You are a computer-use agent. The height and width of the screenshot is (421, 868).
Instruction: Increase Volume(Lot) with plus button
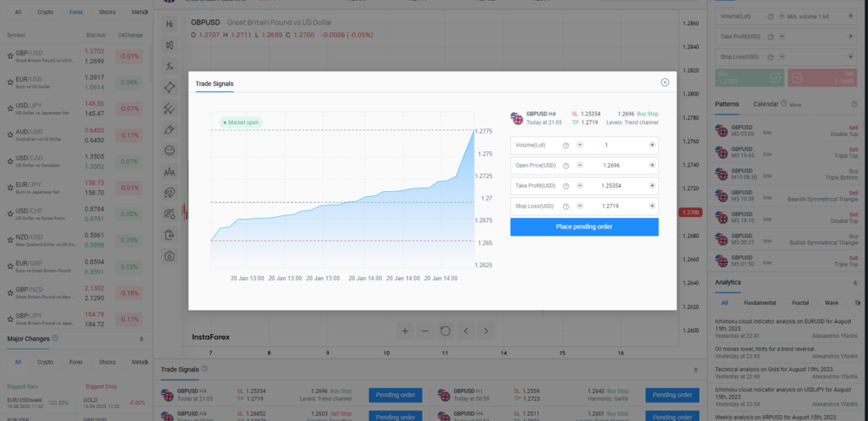[x=652, y=145]
